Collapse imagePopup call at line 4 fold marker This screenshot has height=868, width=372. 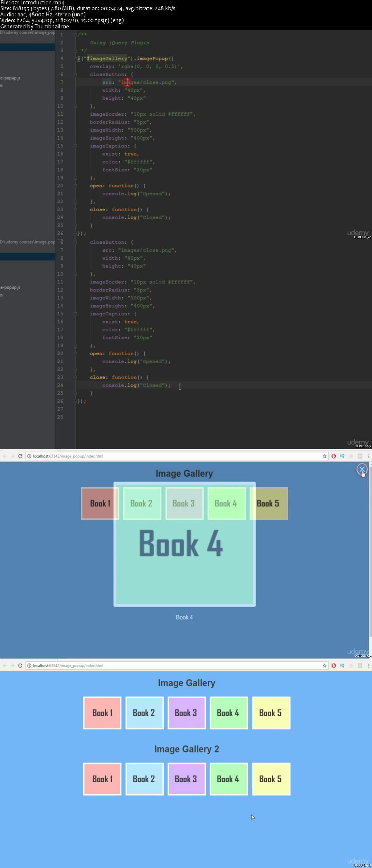(x=75, y=59)
